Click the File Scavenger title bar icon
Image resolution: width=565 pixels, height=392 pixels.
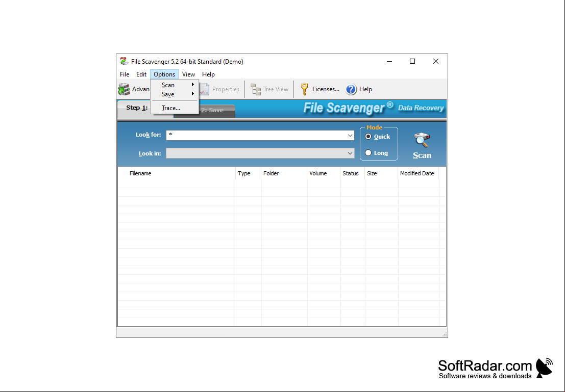[124, 61]
